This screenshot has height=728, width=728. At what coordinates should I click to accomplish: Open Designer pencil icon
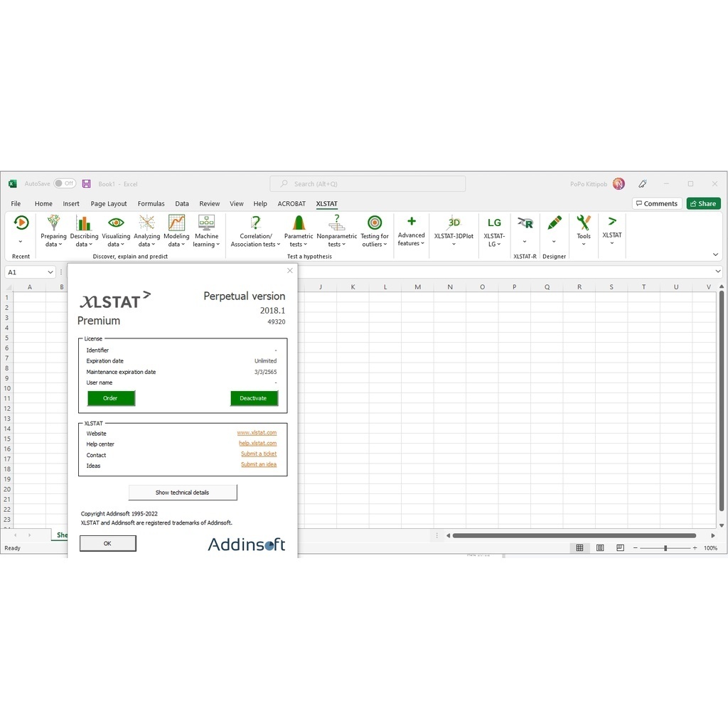[x=554, y=223]
